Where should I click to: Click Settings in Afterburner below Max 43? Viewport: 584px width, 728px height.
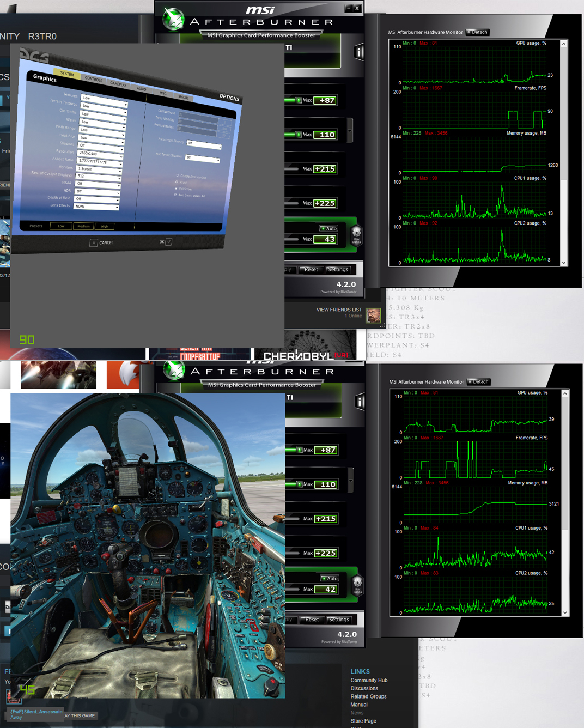[x=338, y=270]
